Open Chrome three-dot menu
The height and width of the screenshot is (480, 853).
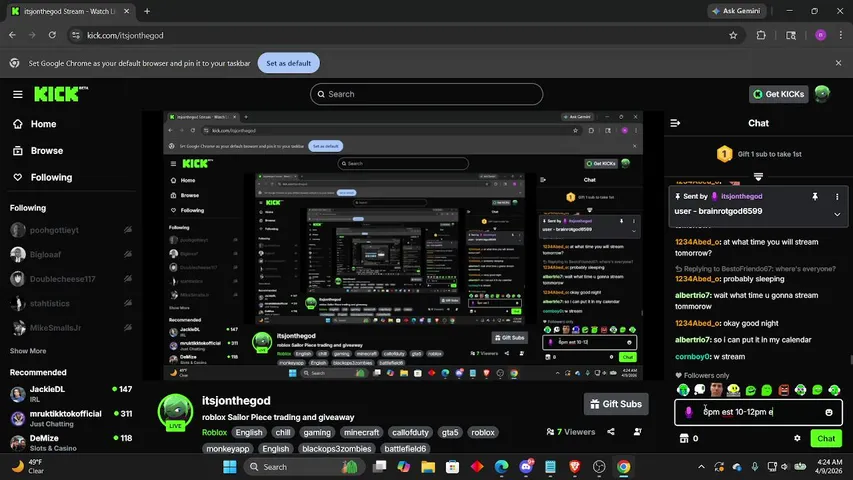[840, 35]
